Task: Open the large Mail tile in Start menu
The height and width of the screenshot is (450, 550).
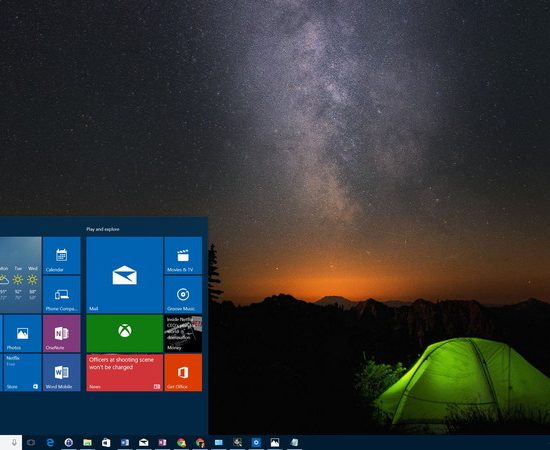Action: 125,275
